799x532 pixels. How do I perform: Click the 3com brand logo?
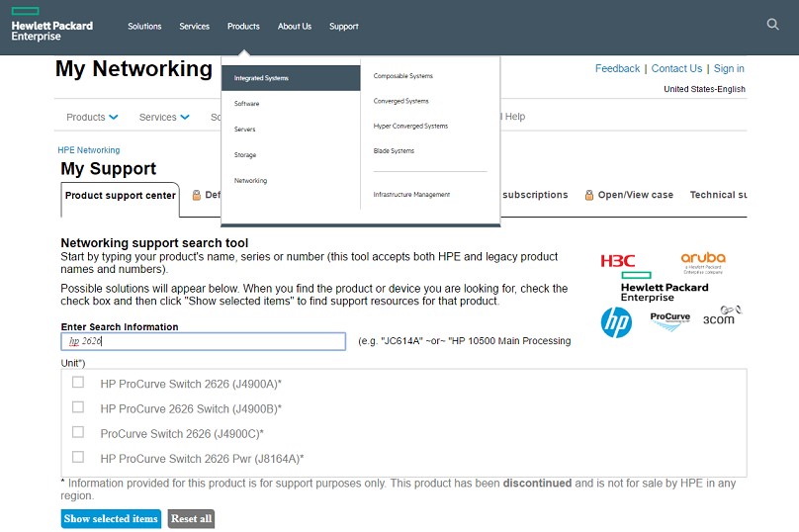pyautogui.click(x=722, y=316)
